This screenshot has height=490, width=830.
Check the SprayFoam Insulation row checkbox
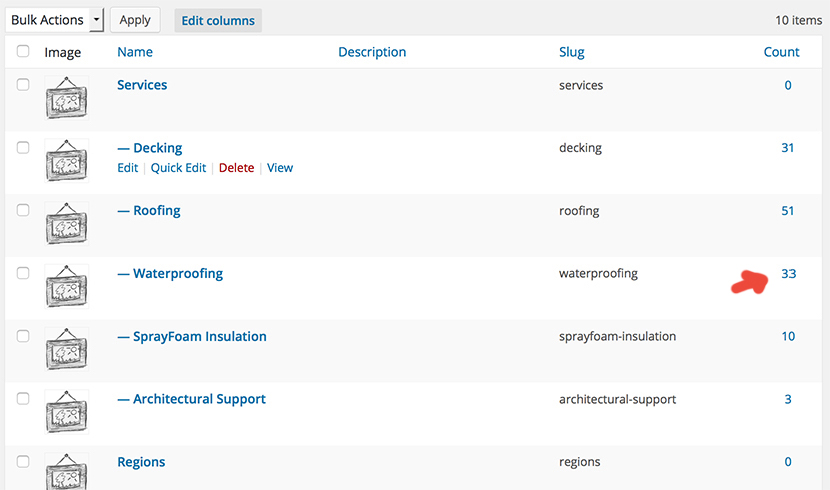[23, 336]
